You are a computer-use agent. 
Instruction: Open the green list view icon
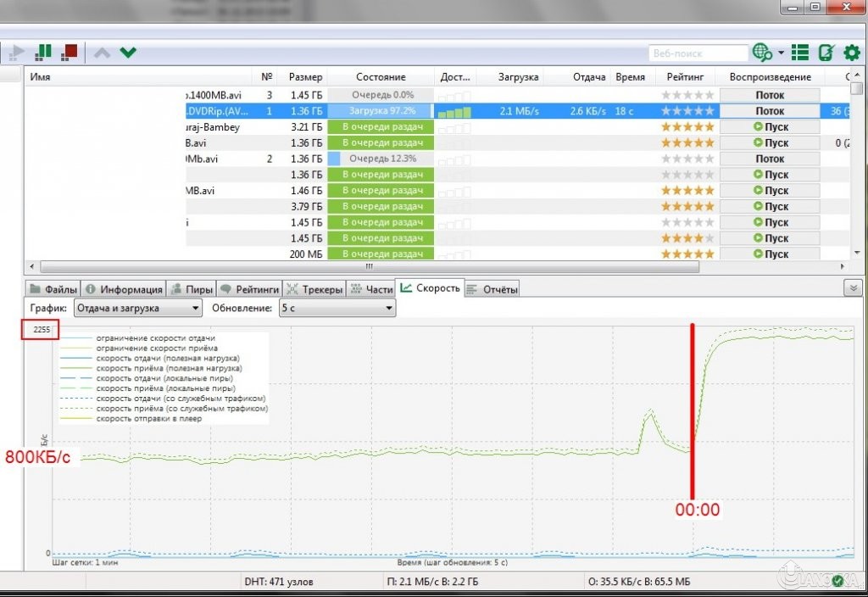coord(799,53)
